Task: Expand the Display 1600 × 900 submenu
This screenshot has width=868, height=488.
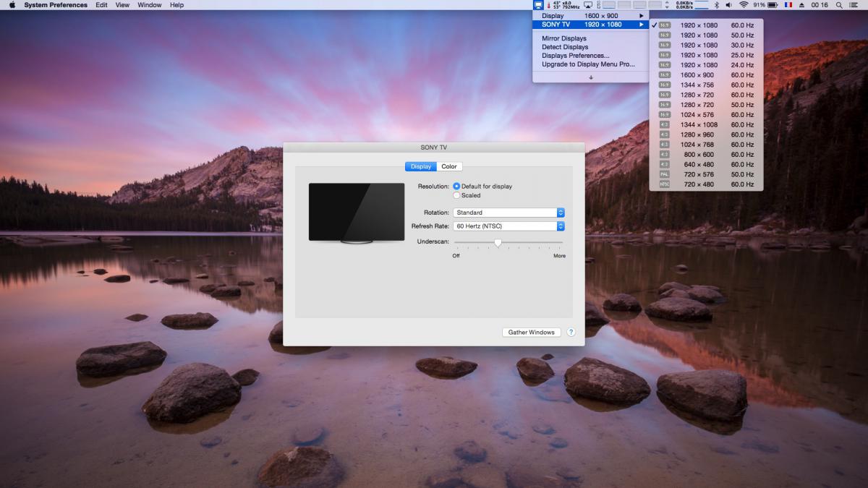Action: coord(590,16)
